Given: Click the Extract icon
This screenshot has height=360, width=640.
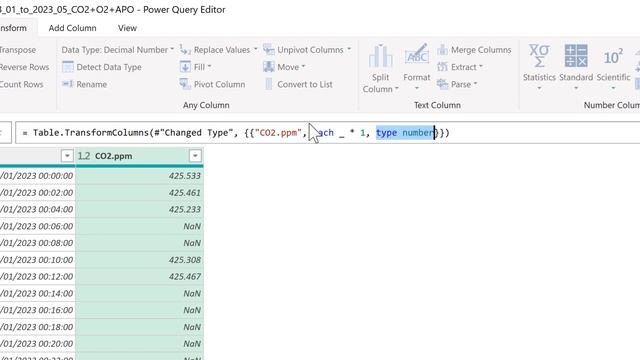Looking at the screenshot, I should pyautogui.click(x=442, y=67).
